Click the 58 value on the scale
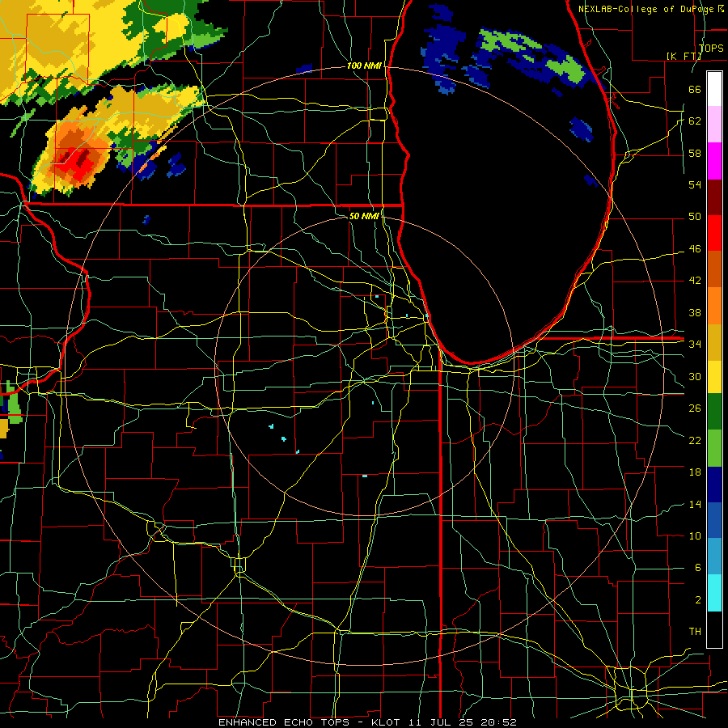Screen dimensions: 728x728 point(695,153)
